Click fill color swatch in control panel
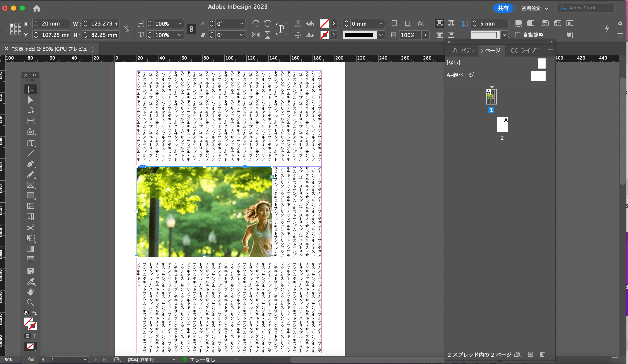 [324, 24]
